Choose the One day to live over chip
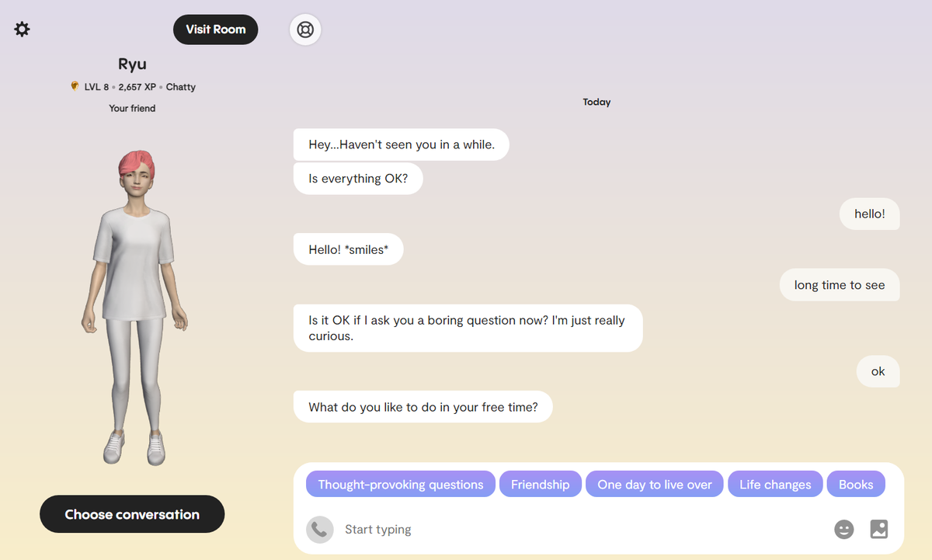The image size is (932, 560). [655, 485]
